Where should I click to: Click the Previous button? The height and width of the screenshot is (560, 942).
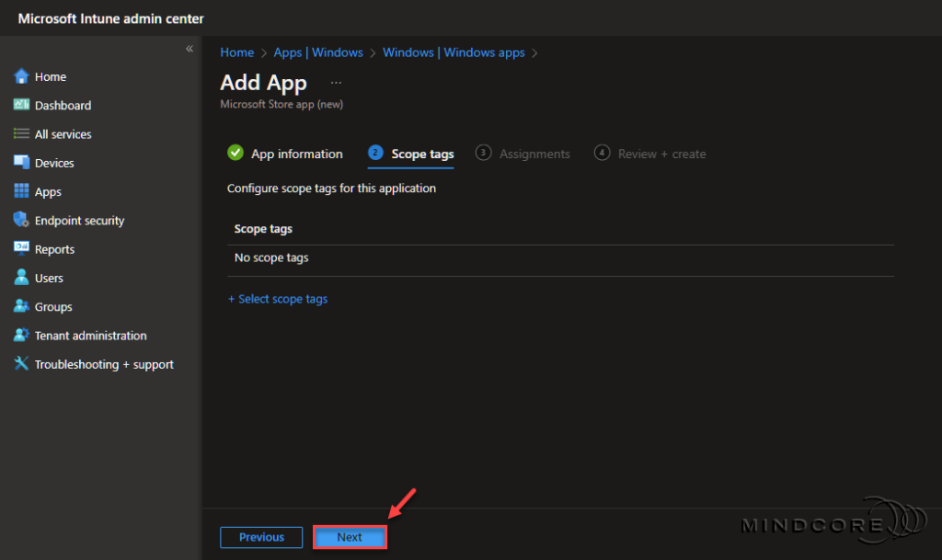pyautogui.click(x=261, y=537)
